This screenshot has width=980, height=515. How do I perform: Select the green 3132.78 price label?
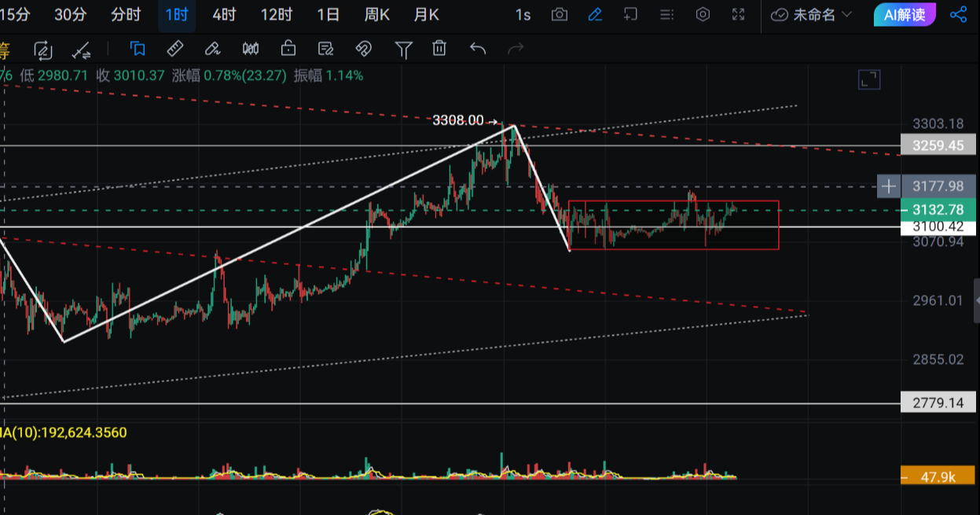pos(938,210)
